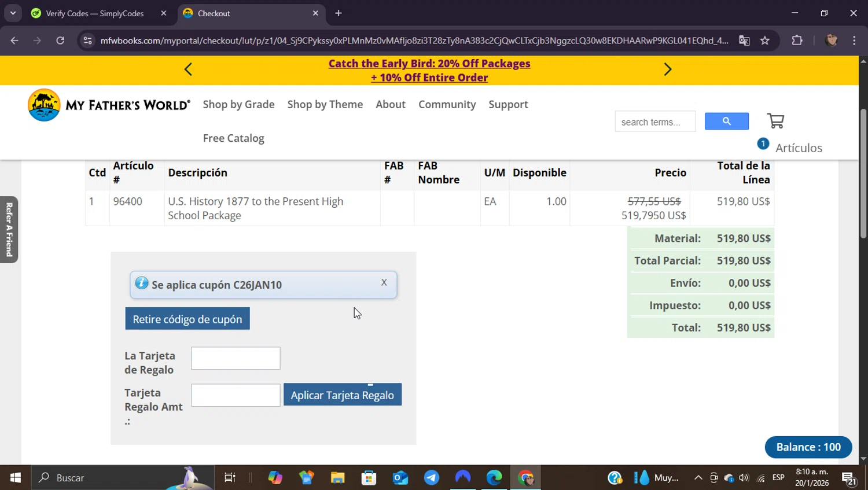The image size is (868, 490).
Task: Open Wi-Fi network tray icon
Action: pos(760,478)
